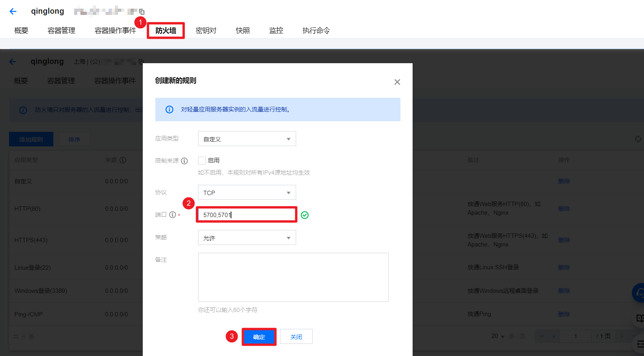Switch to the 密钥对 tab
Image resolution: width=644 pixels, height=356 pixels.
(x=206, y=31)
